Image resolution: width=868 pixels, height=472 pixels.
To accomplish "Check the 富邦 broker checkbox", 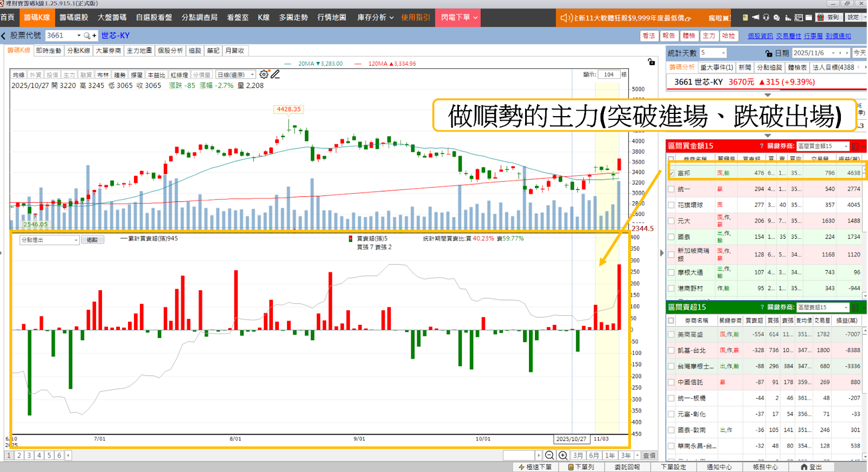I will pyautogui.click(x=672, y=173).
